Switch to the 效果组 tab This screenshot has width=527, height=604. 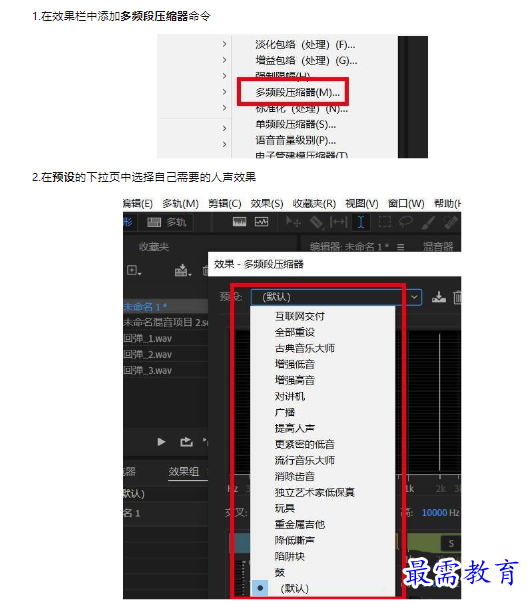184,471
